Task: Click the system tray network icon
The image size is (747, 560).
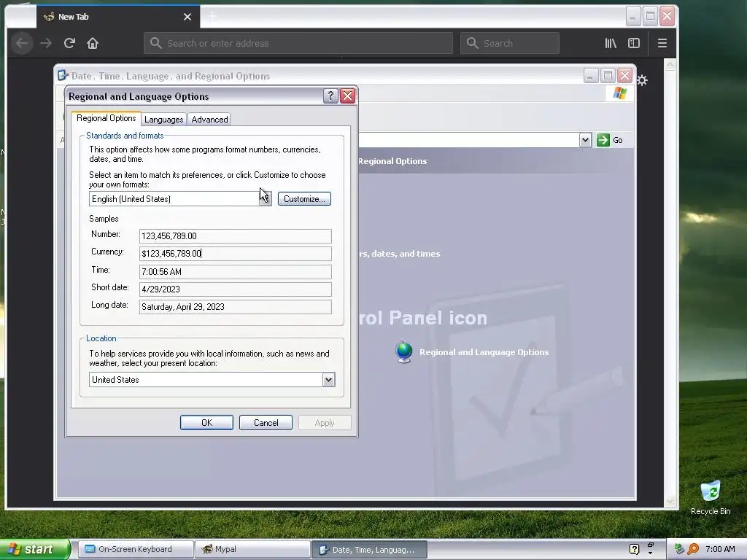Action: pyautogui.click(x=679, y=549)
